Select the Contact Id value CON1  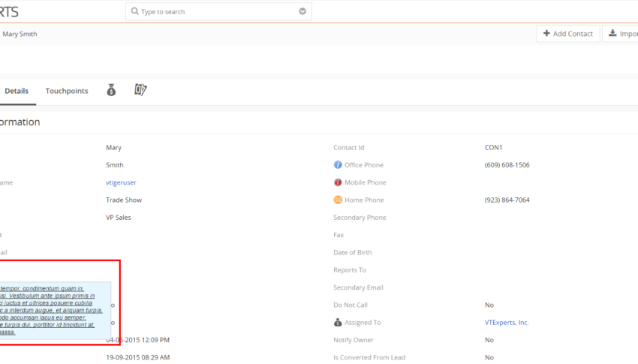(493, 147)
